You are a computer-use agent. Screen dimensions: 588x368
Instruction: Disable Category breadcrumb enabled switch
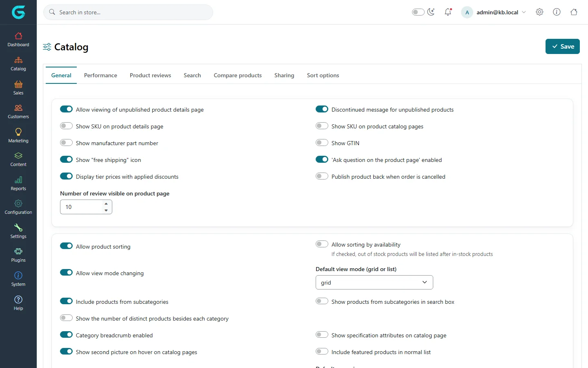coord(66,334)
